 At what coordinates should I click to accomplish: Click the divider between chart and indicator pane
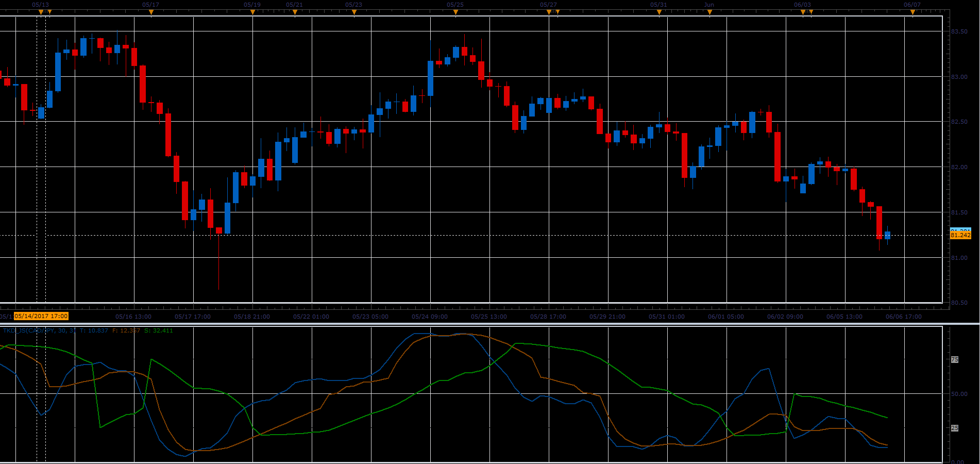pyautogui.click(x=489, y=324)
